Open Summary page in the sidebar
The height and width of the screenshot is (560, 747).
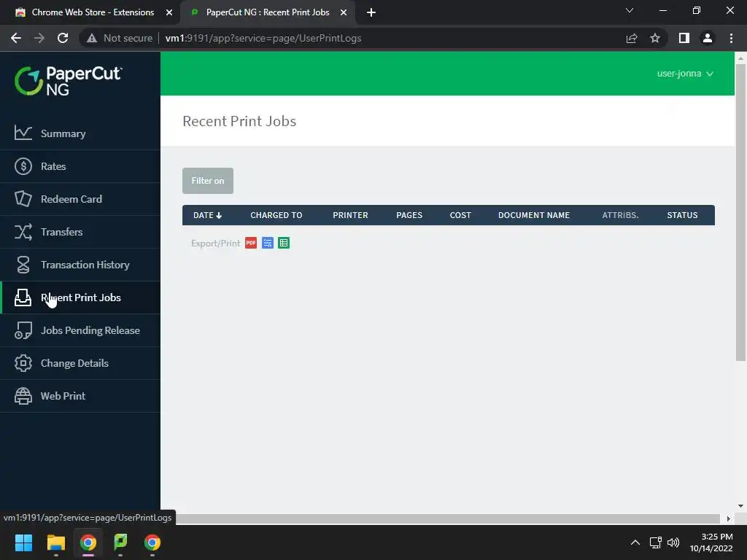tap(80, 133)
